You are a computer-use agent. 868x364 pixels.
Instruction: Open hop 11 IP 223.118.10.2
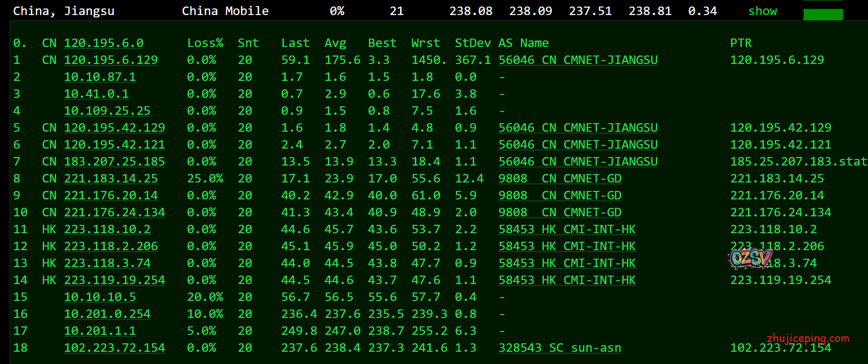pyautogui.click(x=107, y=229)
